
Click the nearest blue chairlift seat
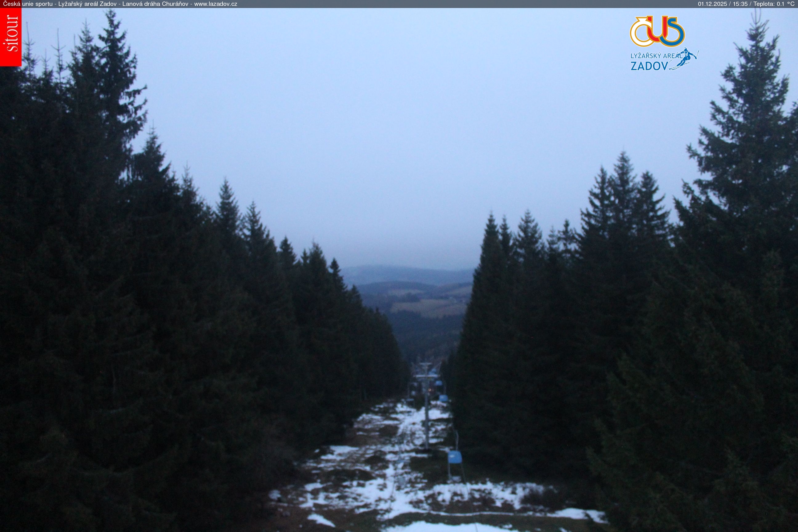[455, 457]
